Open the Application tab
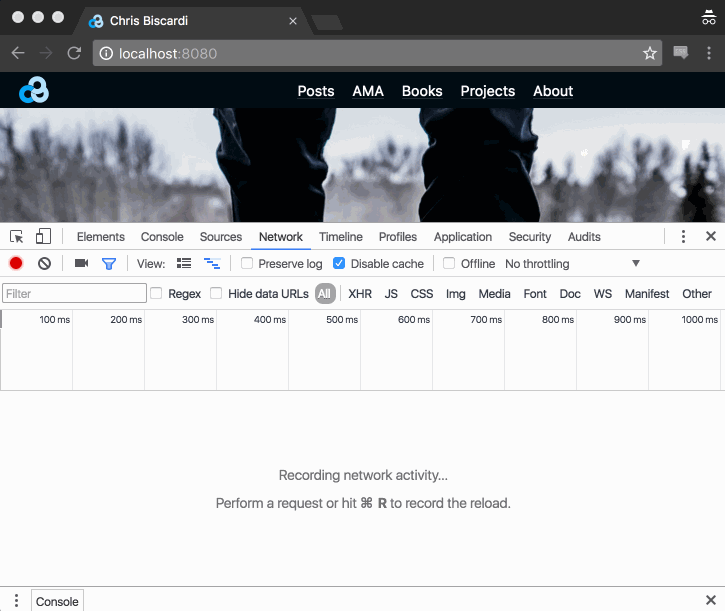Viewport: 725px width, 611px height. (x=463, y=237)
